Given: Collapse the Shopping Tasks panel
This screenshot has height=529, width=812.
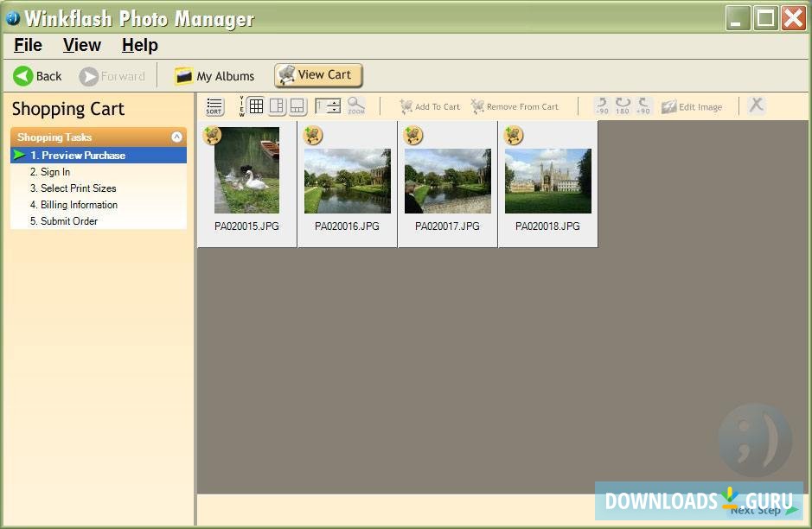Looking at the screenshot, I should click(x=176, y=137).
